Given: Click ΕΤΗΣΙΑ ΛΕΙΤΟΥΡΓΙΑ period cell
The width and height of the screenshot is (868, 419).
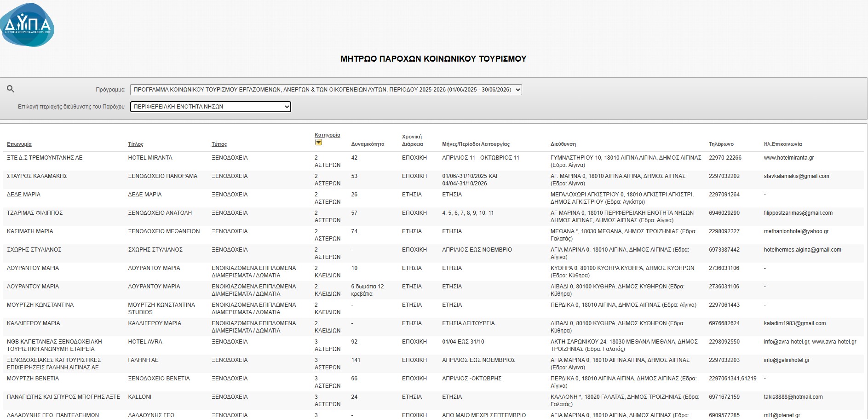Looking at the screenshot, I should pyautogui.click(x=468, y=323).
